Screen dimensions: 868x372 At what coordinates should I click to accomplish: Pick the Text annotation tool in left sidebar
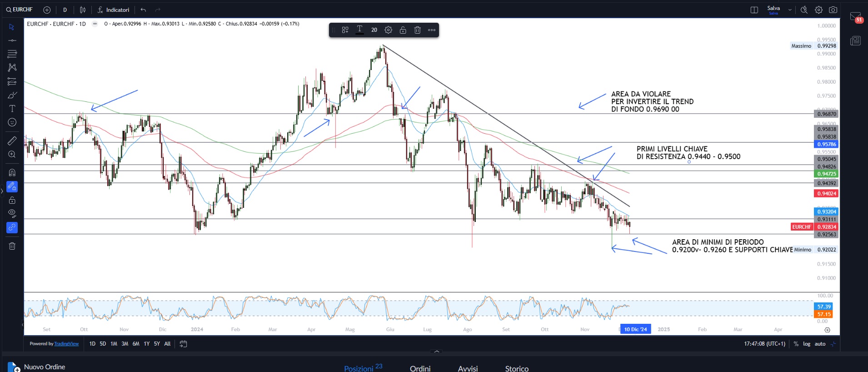pos(12,109)
